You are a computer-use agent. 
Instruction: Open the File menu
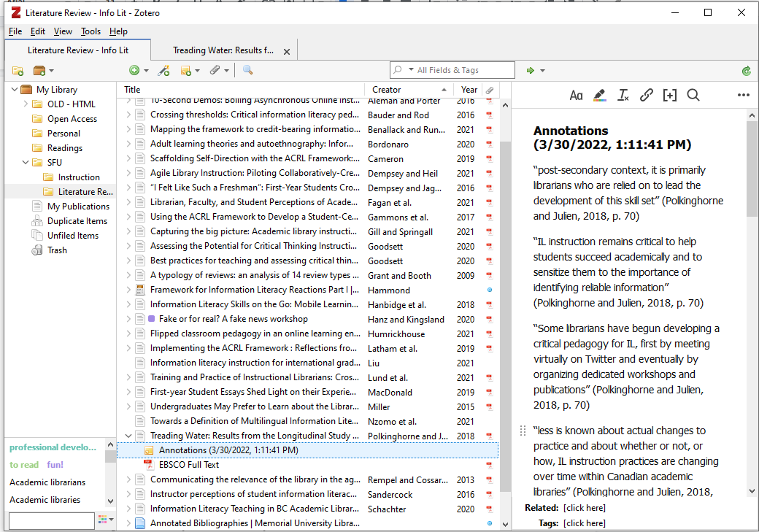click(15, 31)
